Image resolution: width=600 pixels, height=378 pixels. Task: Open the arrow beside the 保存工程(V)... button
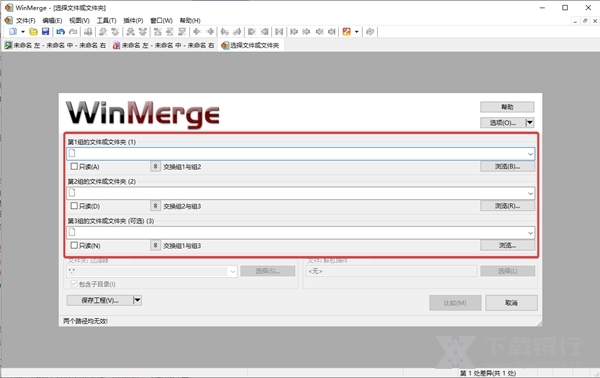pyautogui.click(x=137, y=300)
